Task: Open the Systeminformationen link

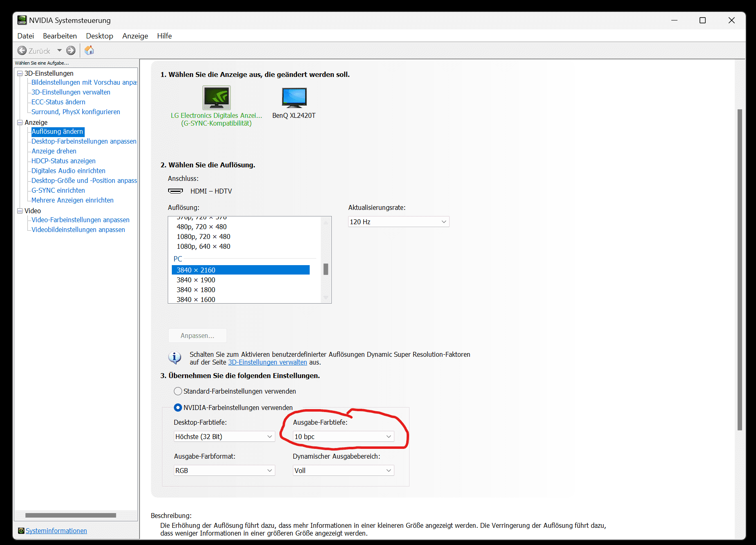Action: click(56, 531)
